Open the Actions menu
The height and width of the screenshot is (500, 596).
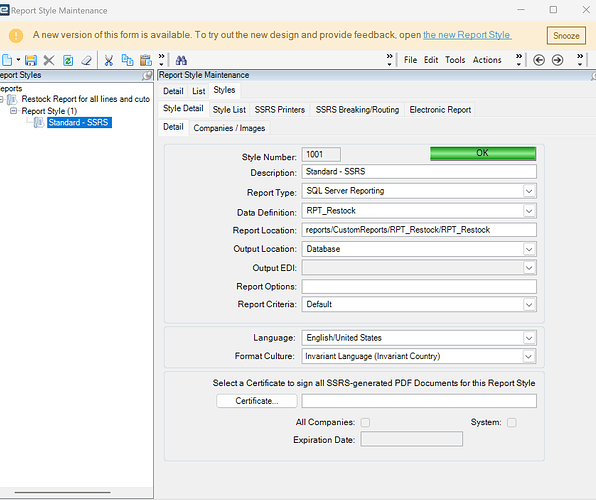487,60
